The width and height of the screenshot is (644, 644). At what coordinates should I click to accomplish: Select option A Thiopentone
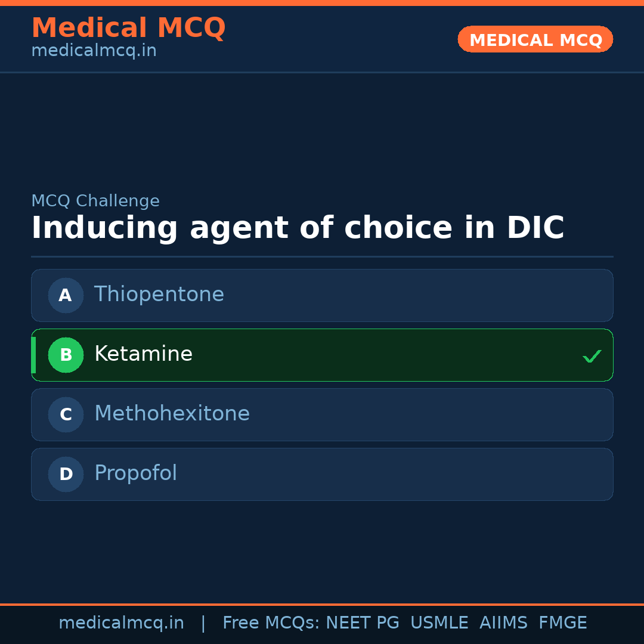coord(322,295)
